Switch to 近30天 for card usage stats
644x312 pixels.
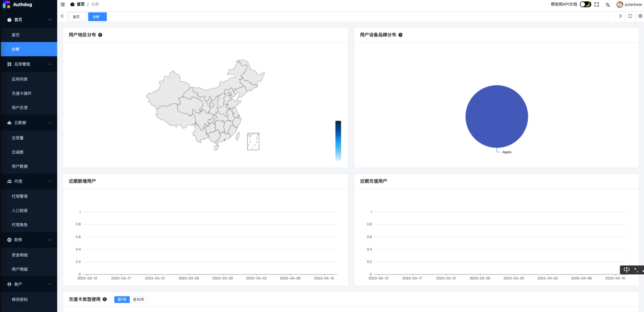click(x=139, y=300)
